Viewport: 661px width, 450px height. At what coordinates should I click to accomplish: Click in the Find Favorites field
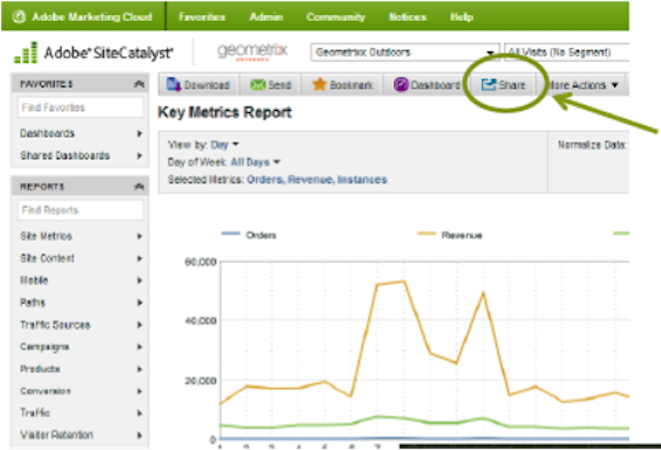click(x=81, y=108)
